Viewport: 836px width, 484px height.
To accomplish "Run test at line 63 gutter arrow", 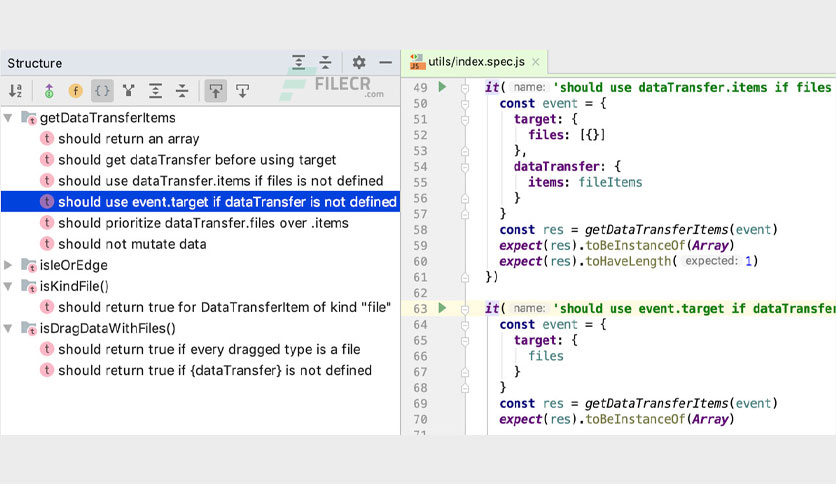I will (442, 308).
